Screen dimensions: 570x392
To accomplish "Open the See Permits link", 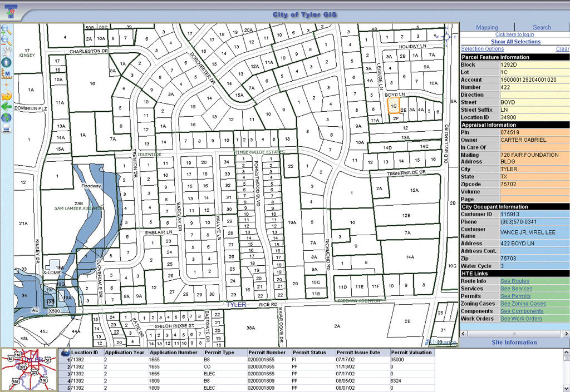I will pyautogui.click(x=515, y=296).
